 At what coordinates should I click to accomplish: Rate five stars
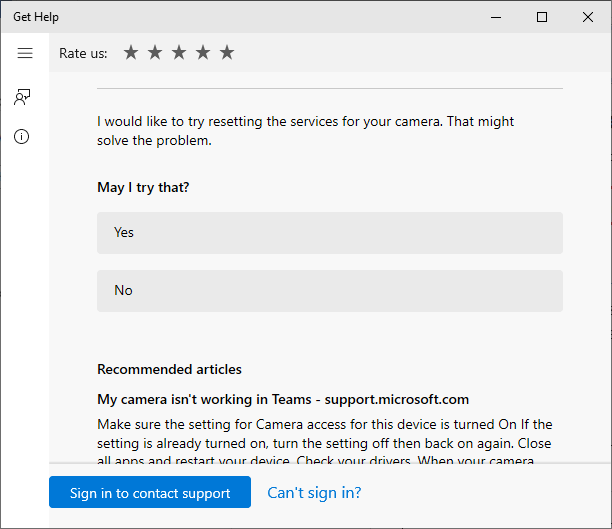[227, 53]
